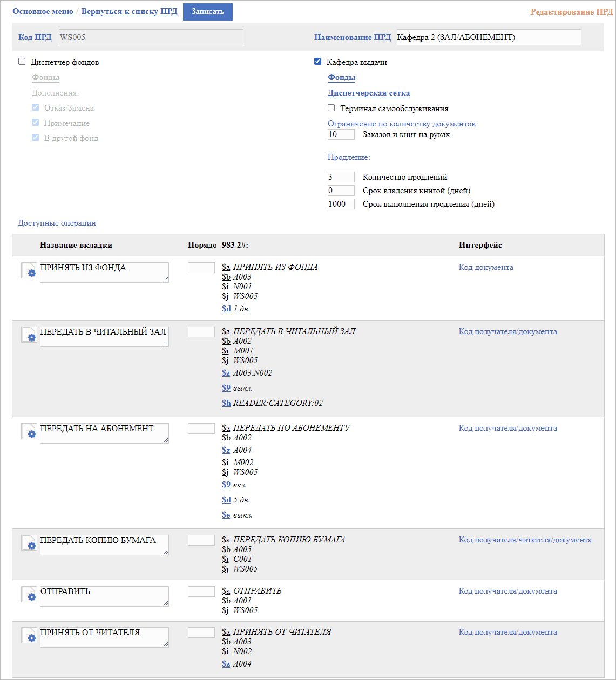The width and height of the screenshot is (616, 680).
Task: Uncheck the Кафедра выдачи checkbox
Action: 318,62
